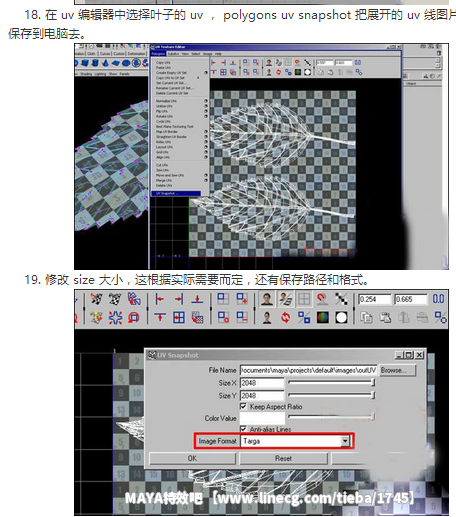The height and width of the screenshot is (517, 456).
Task: Click the V coordinate field showing 0.665
Action: (x=410, y=299)
